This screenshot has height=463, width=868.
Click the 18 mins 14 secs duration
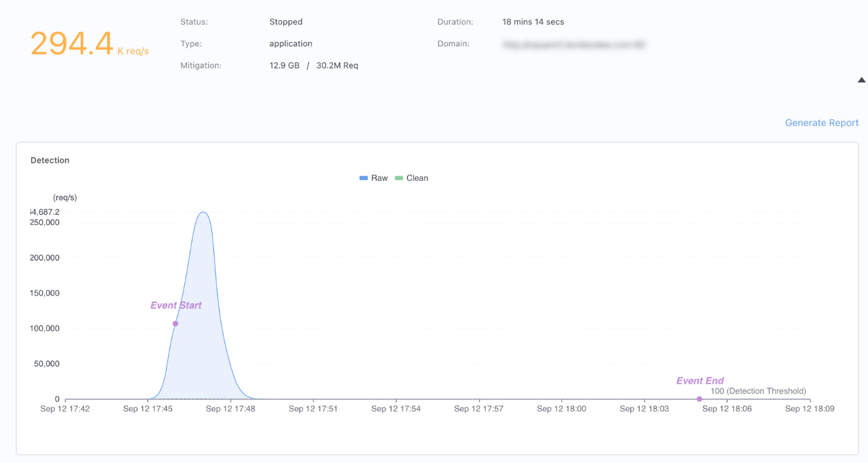533,22
